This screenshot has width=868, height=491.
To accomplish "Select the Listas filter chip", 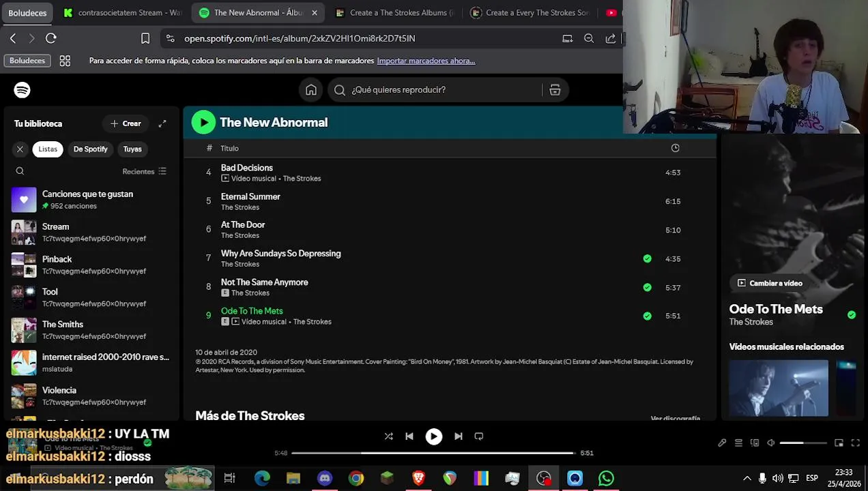I will 48,149.
